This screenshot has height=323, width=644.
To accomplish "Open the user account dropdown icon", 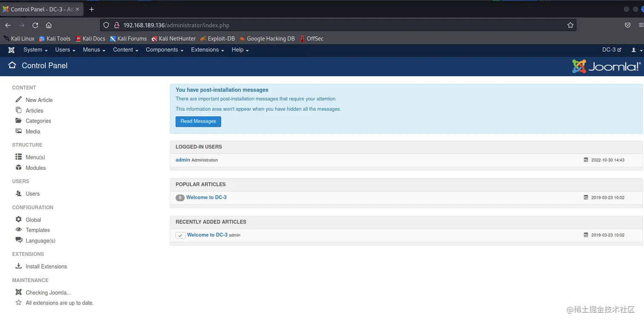I will [637, 50].
